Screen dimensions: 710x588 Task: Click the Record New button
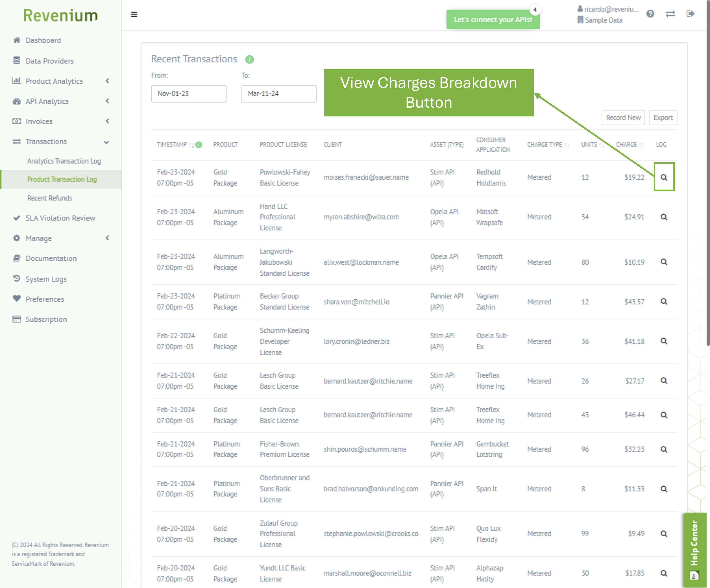point(623,118)
